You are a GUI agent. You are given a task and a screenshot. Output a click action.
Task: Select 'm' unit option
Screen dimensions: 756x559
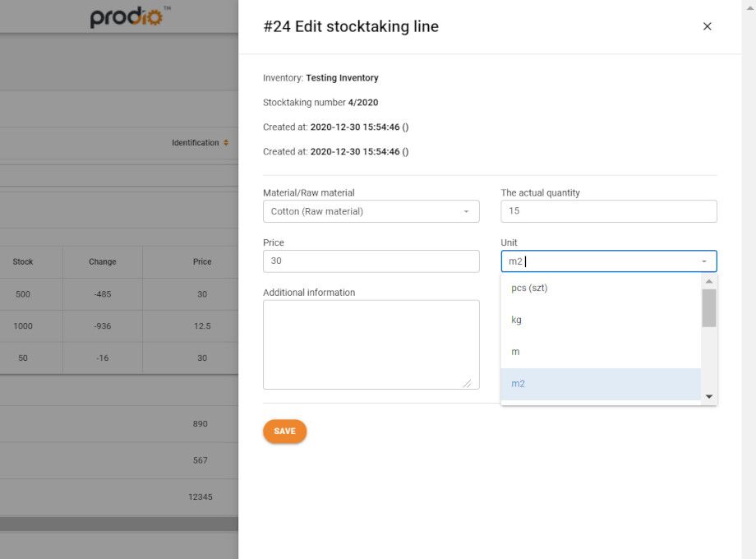(601, 352)
